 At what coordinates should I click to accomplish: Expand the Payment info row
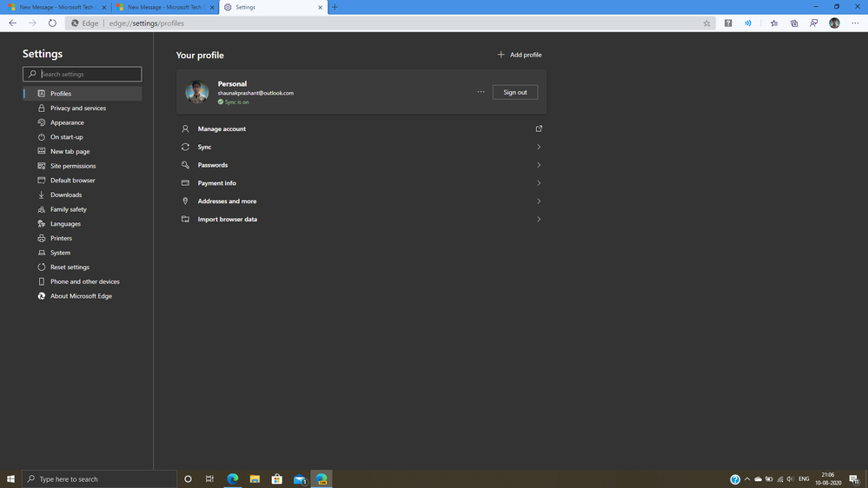tap(361, 183)
